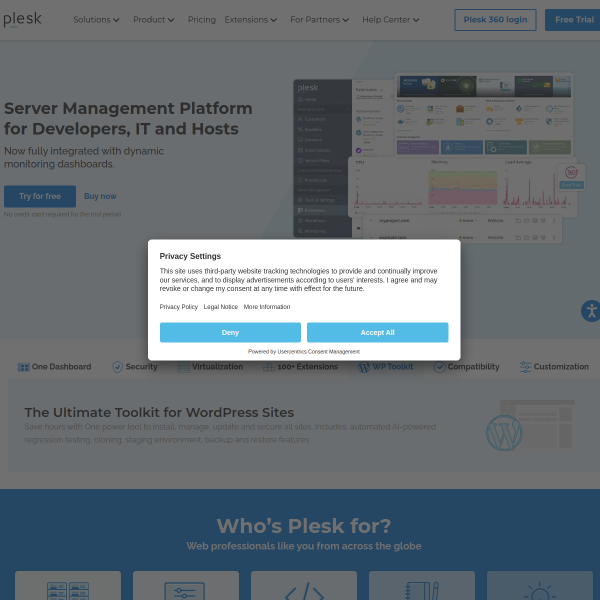
Task: Select the 100+ Extensions tab
Action: click(300, 367)
